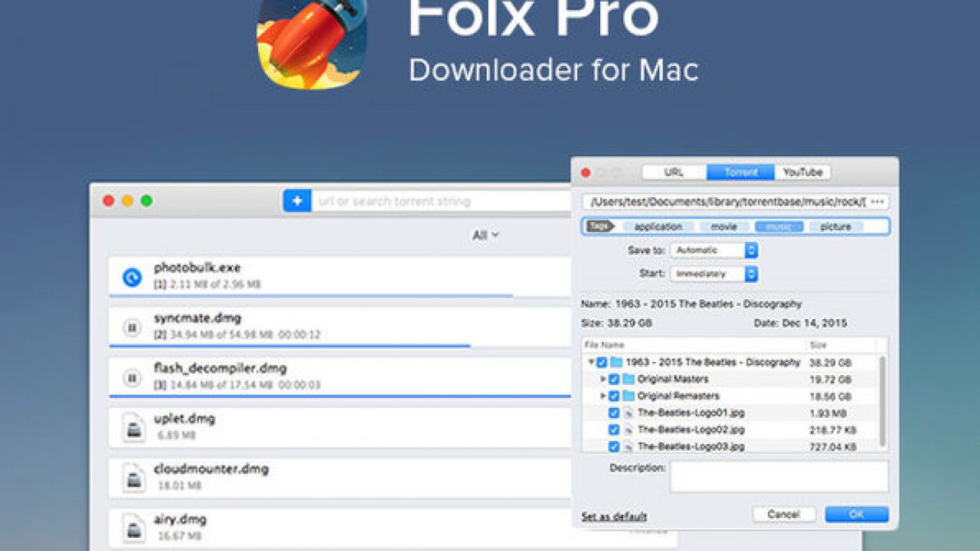Uncheck the Beatles Discography root folder checkbox
The height and width of the screenshot is (551, 980).
(602, 362)
